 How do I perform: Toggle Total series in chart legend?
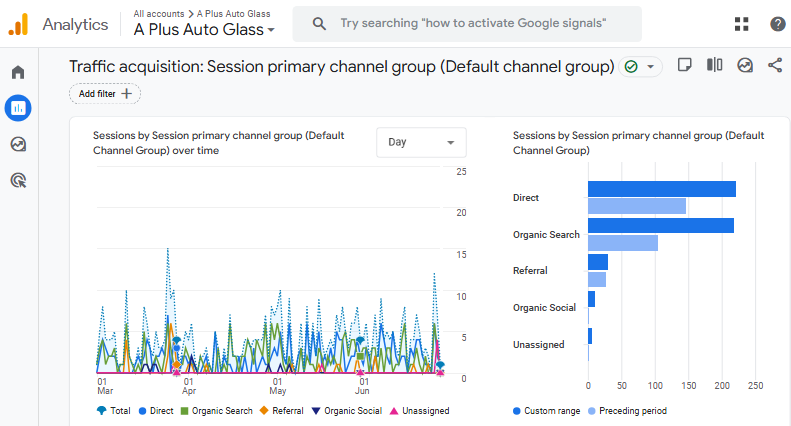pyautogui.click(x=115, y=411)
